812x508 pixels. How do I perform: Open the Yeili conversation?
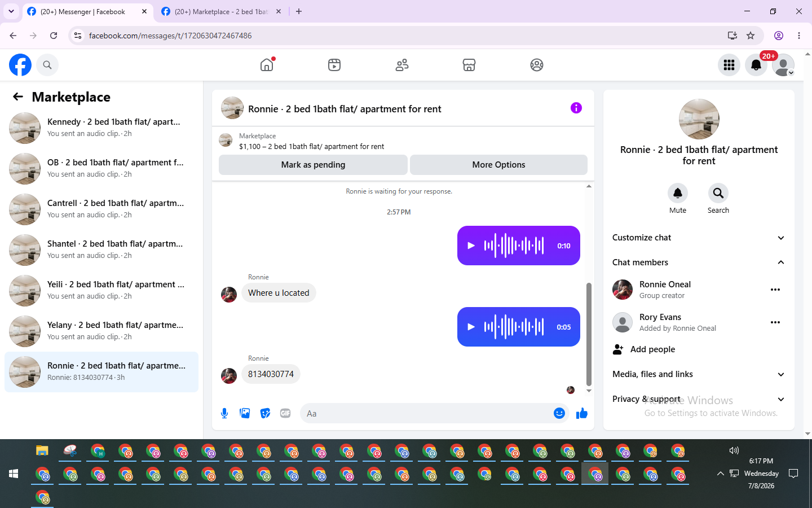pyautogui.click(x=101, y=290)
